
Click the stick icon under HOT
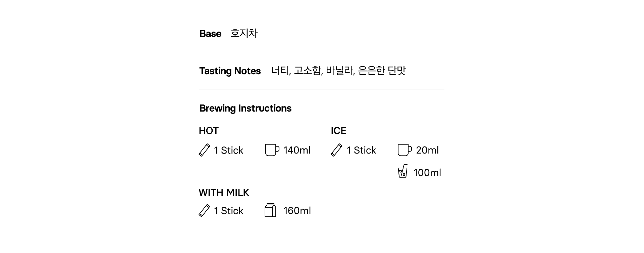(x=204, y=150)
